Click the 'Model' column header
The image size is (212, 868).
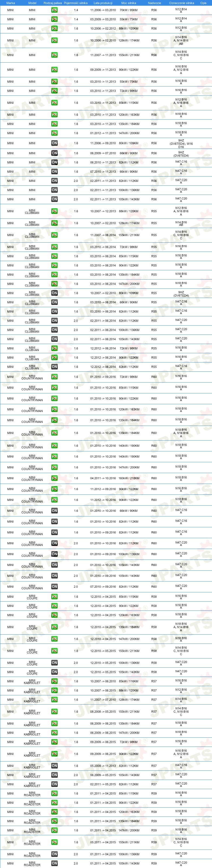coord(32,3)
